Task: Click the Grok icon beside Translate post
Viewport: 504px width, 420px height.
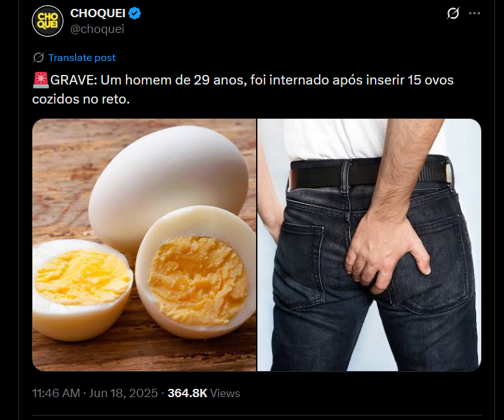Action: [x=38, y=58]
